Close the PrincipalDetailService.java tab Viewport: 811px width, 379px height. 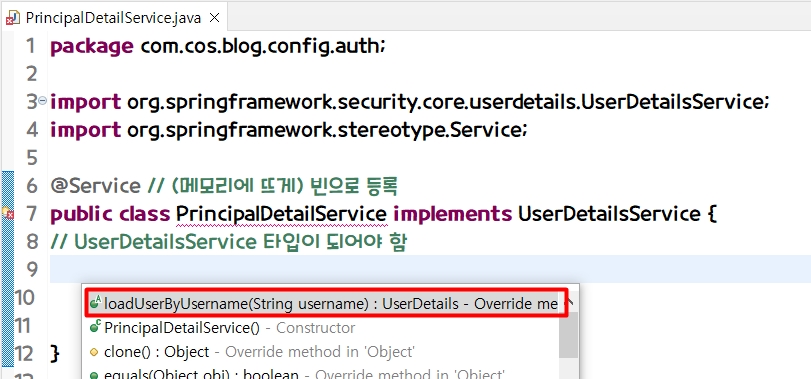click(x=214, y=18)
